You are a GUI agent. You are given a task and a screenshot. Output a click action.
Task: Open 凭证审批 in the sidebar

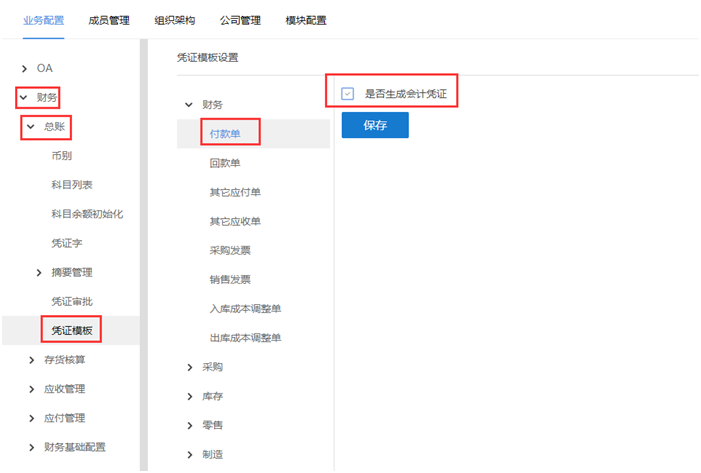click(x=72, y=302)
